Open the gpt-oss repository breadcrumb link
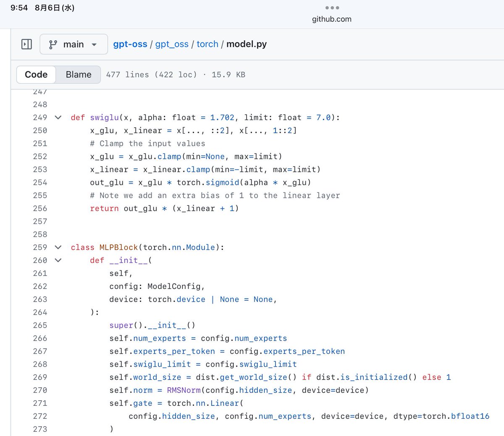 pyautogui.click(x=130, y=44)
